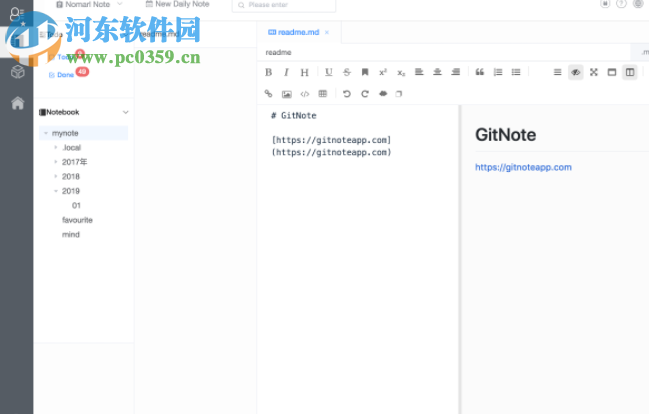
Task: Insert a hyperlink
Action: [x=268, y=94]
